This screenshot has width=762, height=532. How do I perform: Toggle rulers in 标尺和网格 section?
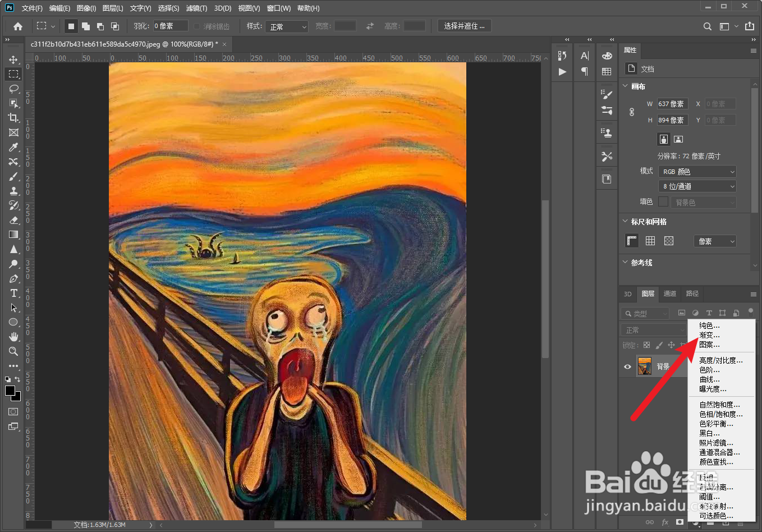click(632, 241)
